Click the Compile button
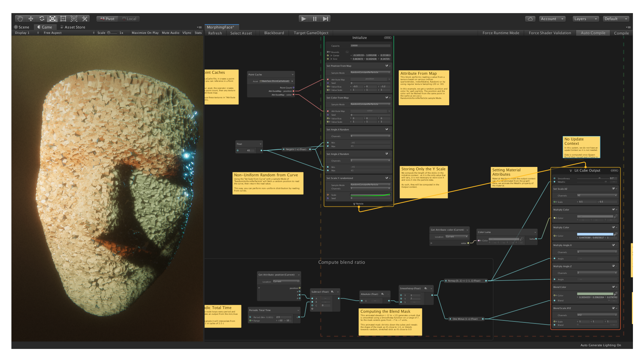This screenshot has height=362, width=644. point(621,33)
